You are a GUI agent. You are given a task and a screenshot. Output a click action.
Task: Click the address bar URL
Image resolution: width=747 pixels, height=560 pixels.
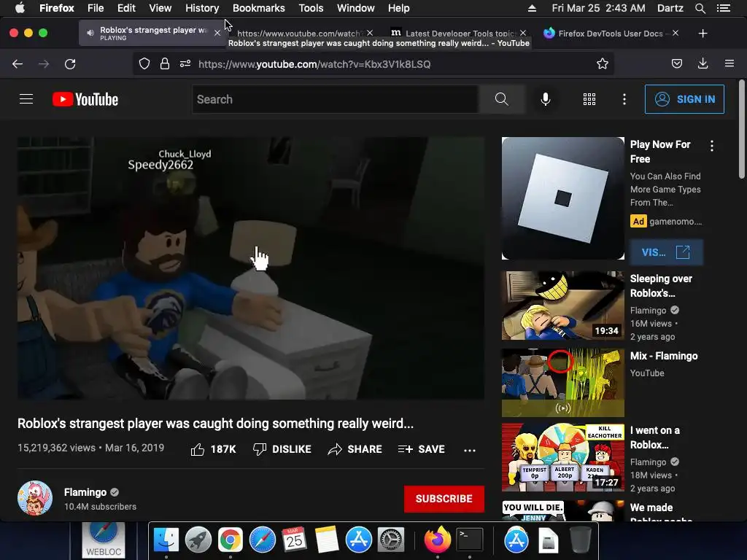314,64
